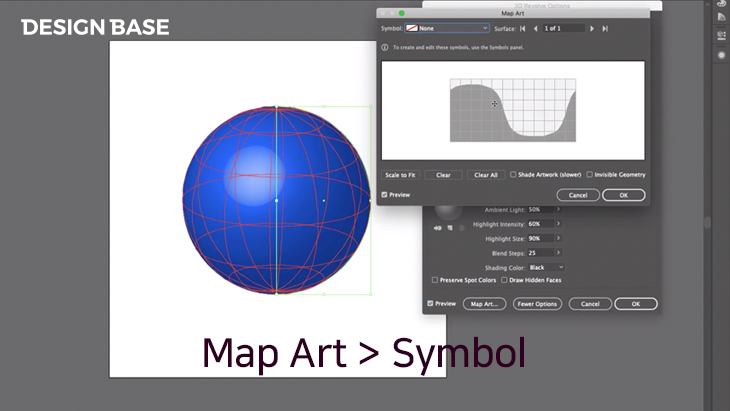Image resolution: width=730 pixels, height=411 pixels.
Task: Click the new light icon below lighting sphere
Action: pos(448,228)
